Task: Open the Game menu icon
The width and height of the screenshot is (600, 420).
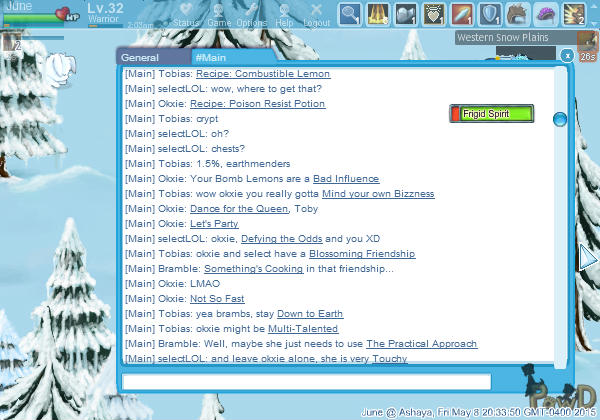Action: (218, 10)
